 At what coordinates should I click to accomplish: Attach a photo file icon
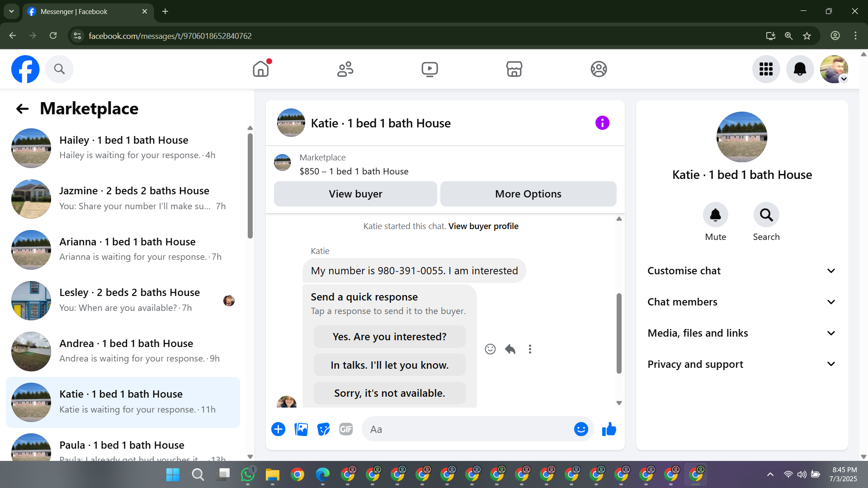pos(301,429)
